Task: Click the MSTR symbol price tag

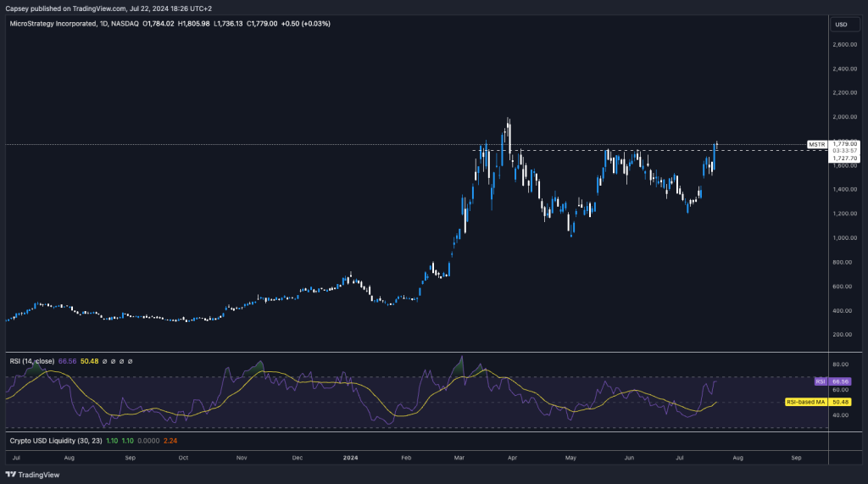Action: tap(816, 144)
